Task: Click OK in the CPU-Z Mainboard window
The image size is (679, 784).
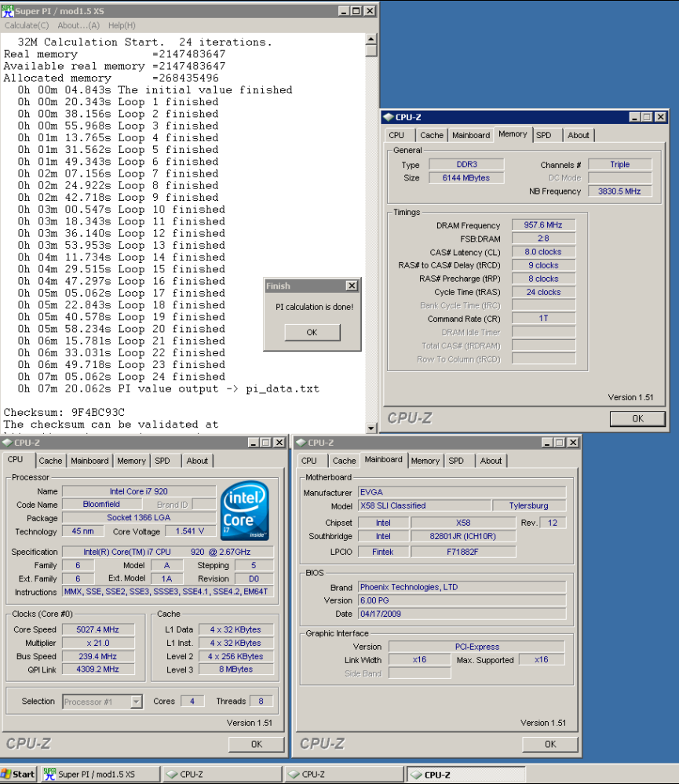Action: click(x=550, y=745)
